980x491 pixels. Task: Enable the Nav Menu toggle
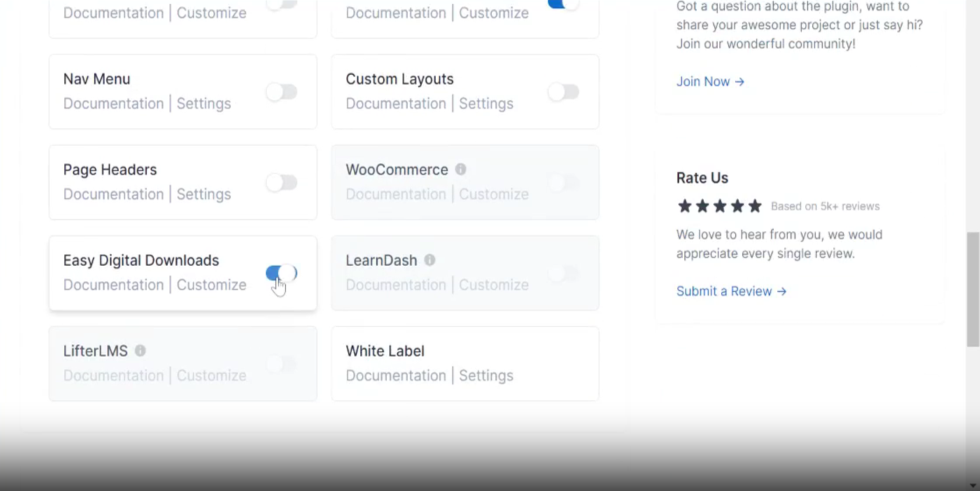(282, 92)
